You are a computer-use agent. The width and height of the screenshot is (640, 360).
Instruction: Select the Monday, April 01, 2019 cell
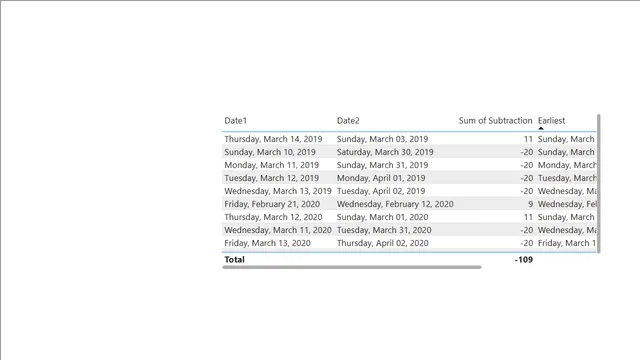(x=381, y=178)
